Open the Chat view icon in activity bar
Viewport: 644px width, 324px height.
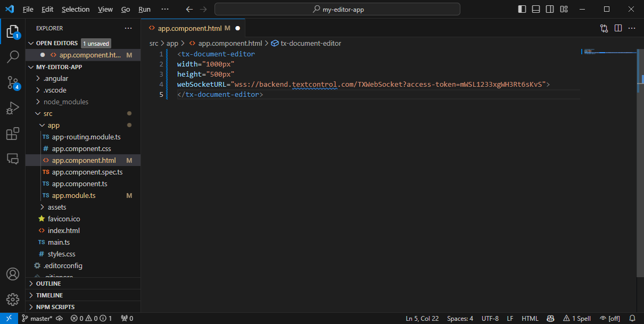tap(13, 158)
